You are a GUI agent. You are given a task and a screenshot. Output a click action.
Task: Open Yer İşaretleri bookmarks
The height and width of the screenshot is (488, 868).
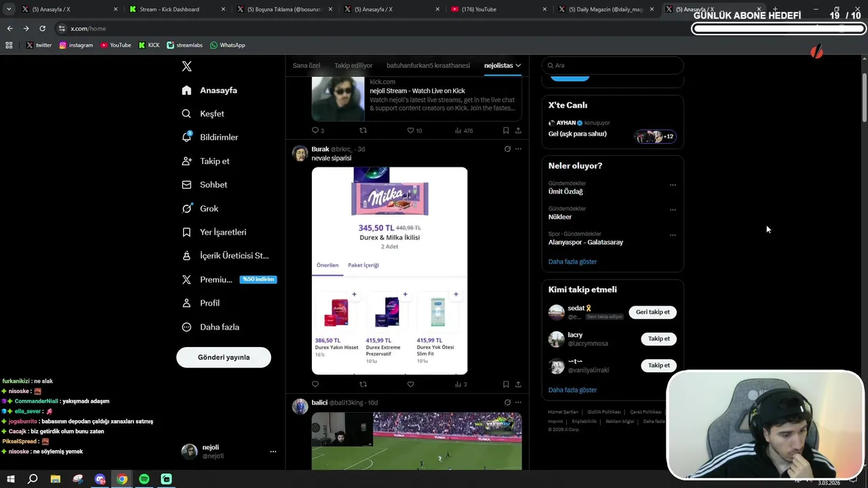click(x=214, y=232)
